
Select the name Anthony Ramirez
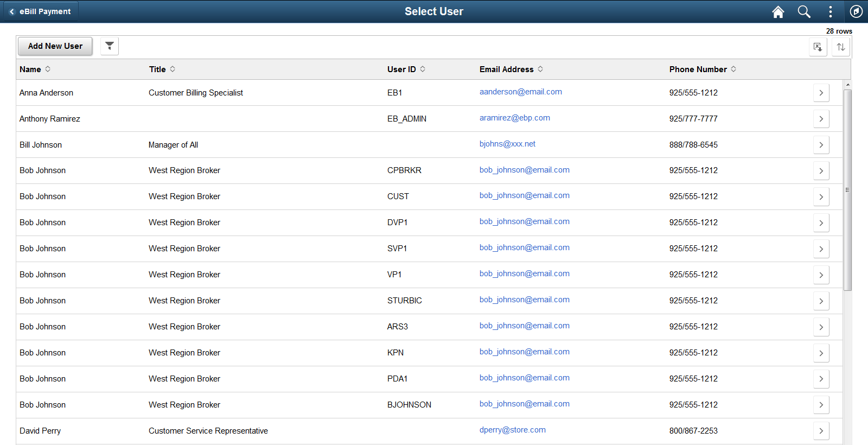[50, 119]
